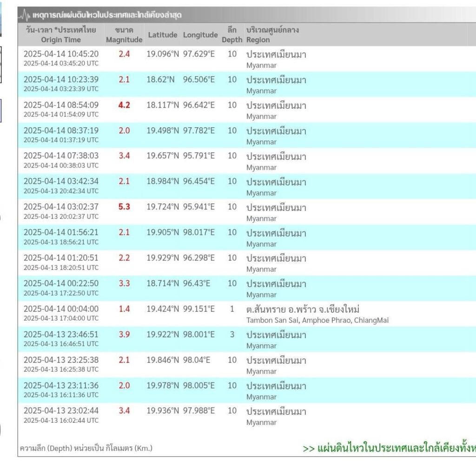This screenshot has width=476, height=465.
Task: Click the bold magnitude 5.3 value
Action: (x=124, y=207)
